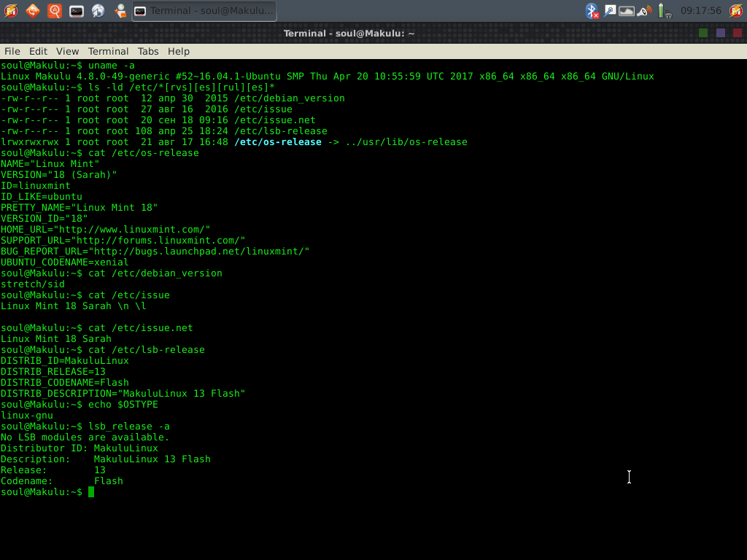Click the final shell prompt with cursor
The image size is (747, 560).
coord(47,492)
